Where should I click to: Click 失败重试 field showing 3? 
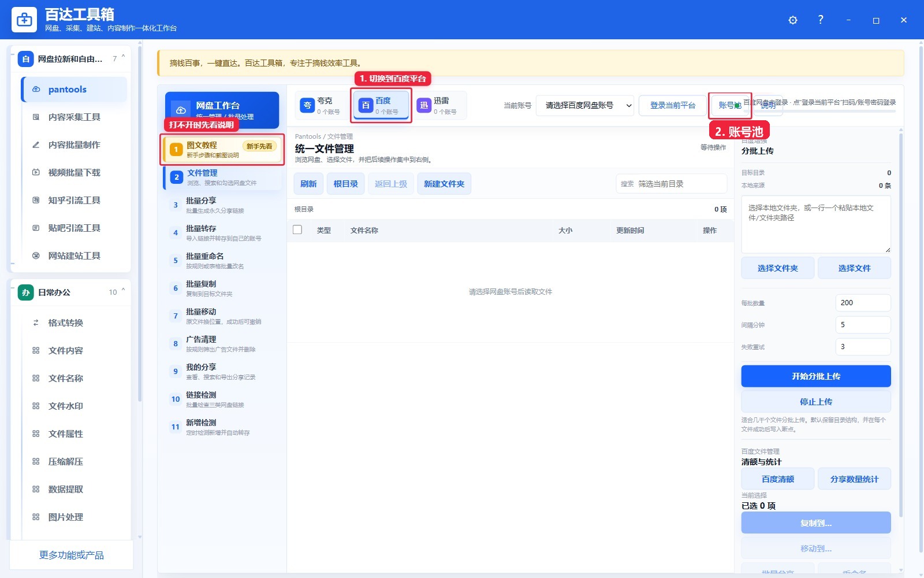(x=863, y=347)
